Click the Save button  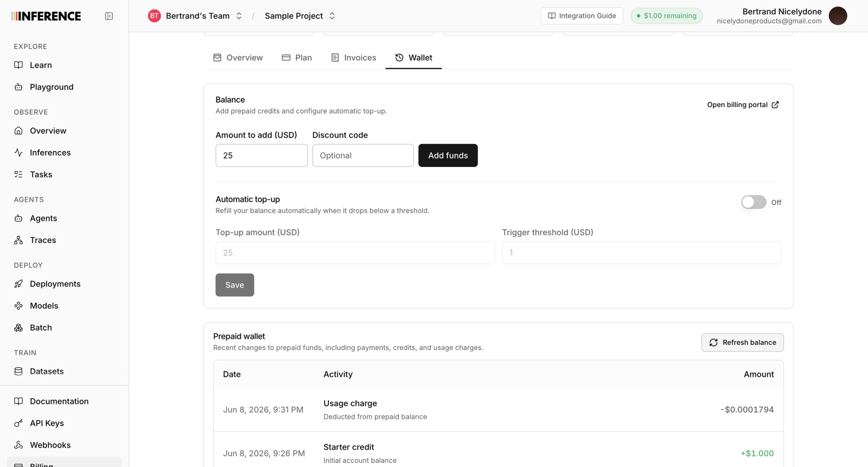[x=235, y=285]
